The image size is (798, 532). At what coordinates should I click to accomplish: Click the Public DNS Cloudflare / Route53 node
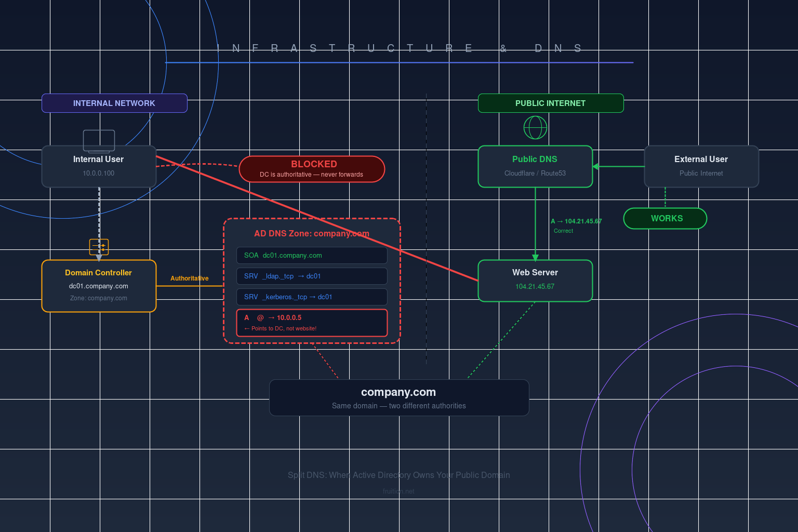point(535,166)
